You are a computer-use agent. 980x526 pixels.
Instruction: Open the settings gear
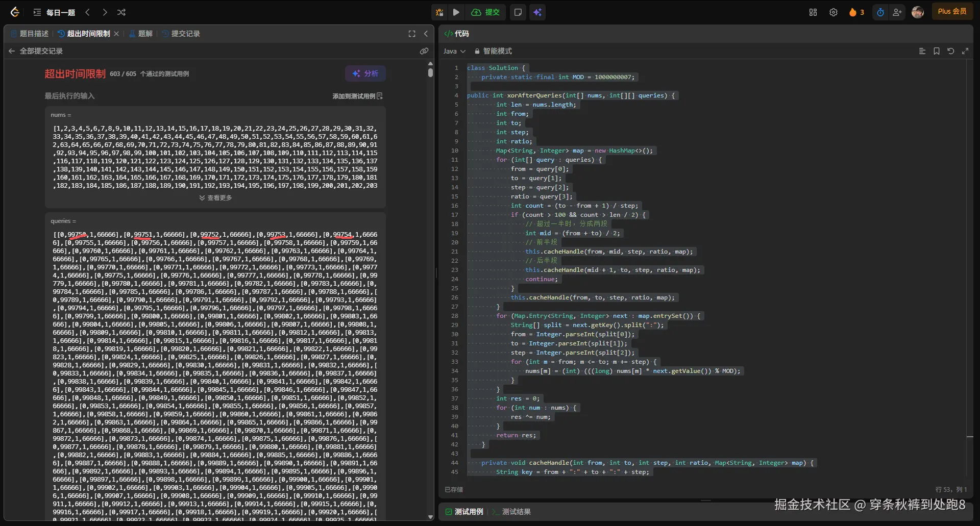tap(834, 12)
